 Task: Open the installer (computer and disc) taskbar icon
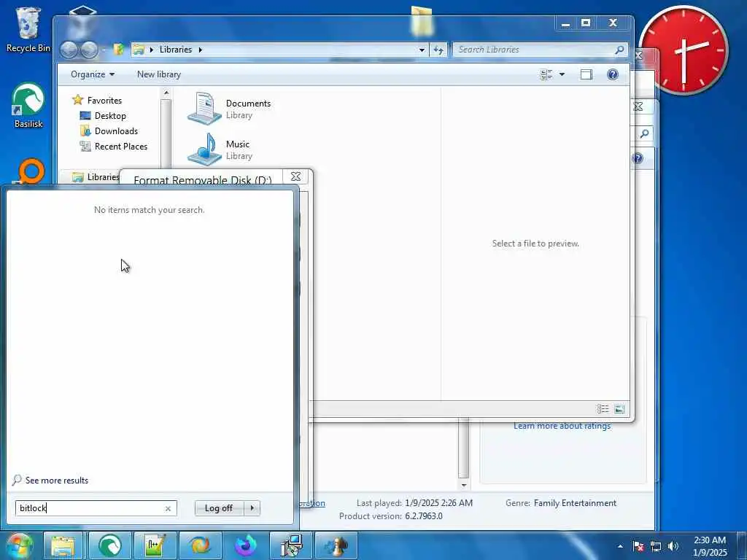point(290,545)
